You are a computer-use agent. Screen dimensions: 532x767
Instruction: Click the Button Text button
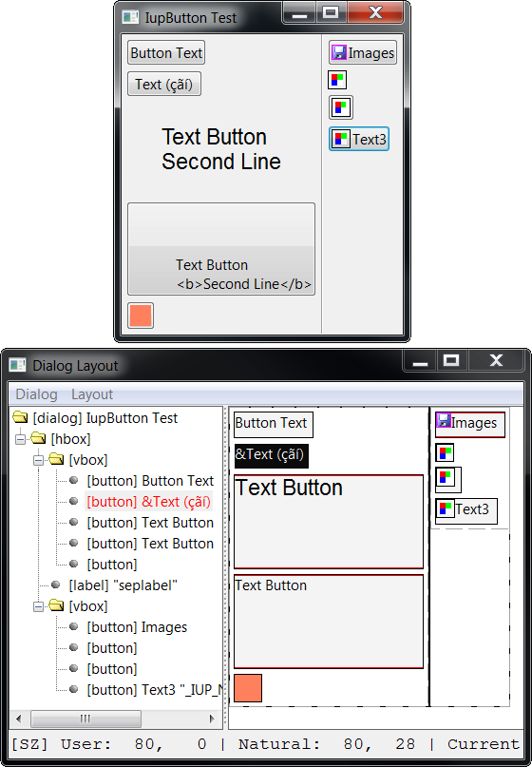click(166, 52)
